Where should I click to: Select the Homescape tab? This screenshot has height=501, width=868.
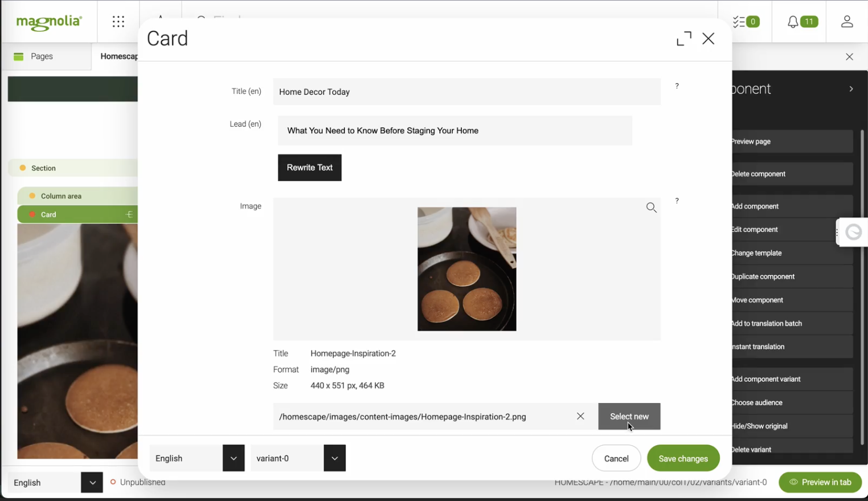pos(118,56)
